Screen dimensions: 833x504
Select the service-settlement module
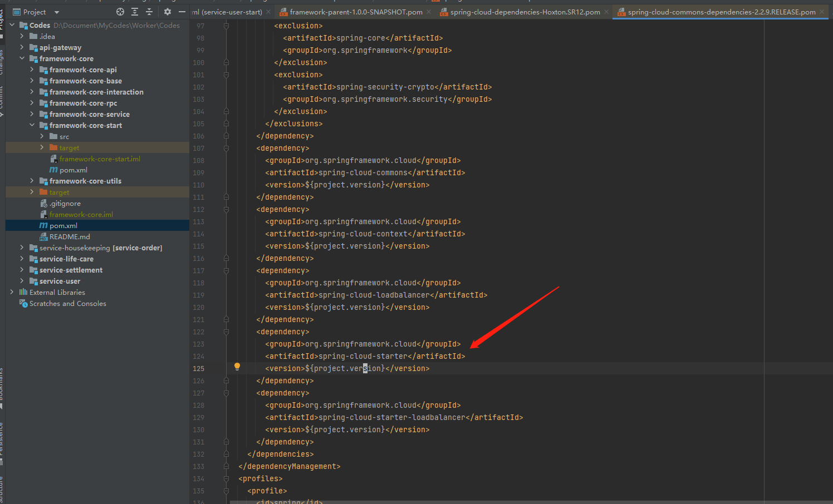click(x=71, y=270)
